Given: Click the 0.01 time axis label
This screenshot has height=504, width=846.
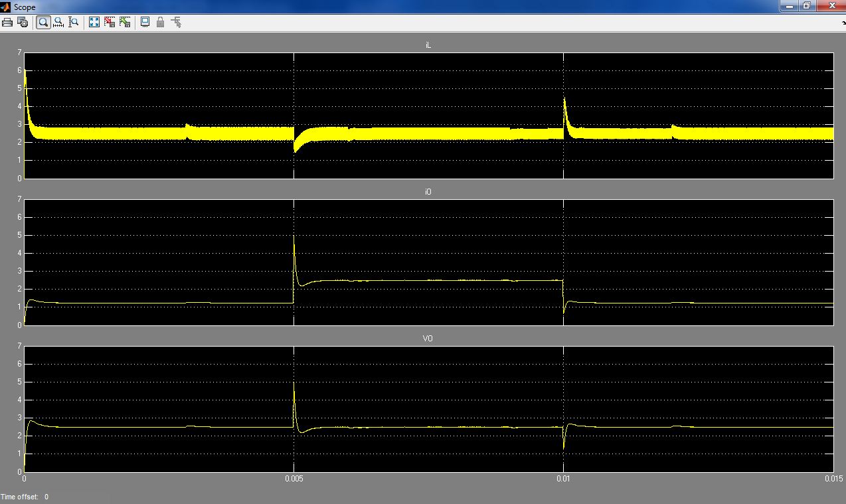Looking at the screenshot, I should pyautogui.click(x=563, y=478).
